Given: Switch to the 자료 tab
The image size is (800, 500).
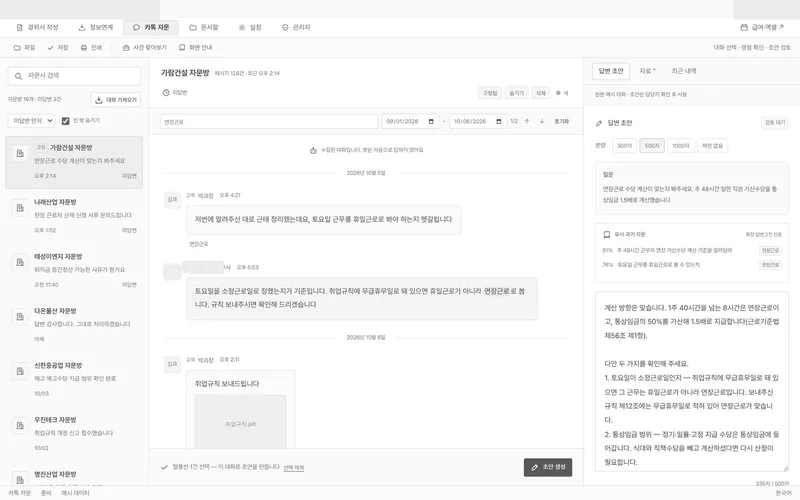Looking at the screenshot, I should coord(647,71).
